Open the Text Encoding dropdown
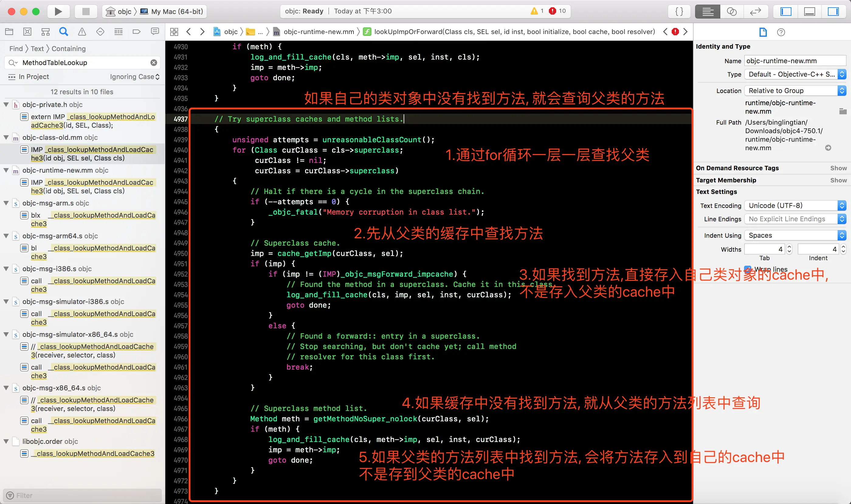 (795, 205)
